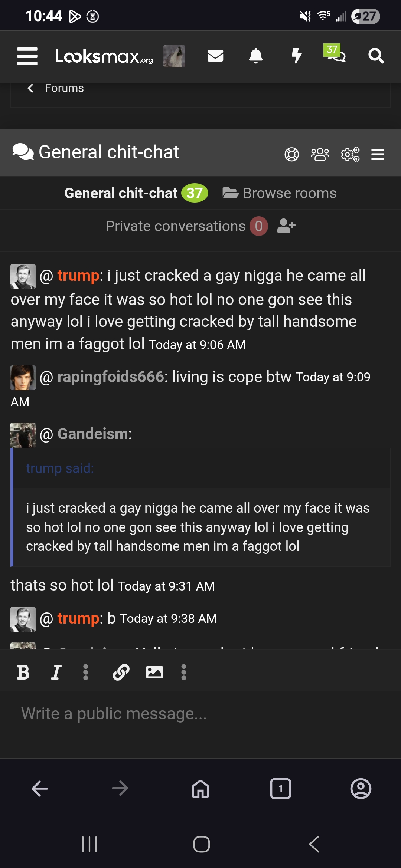Open the Browse rooms tab
The image size is (401, 868).
pyautogui.click(x=280, y=193)
